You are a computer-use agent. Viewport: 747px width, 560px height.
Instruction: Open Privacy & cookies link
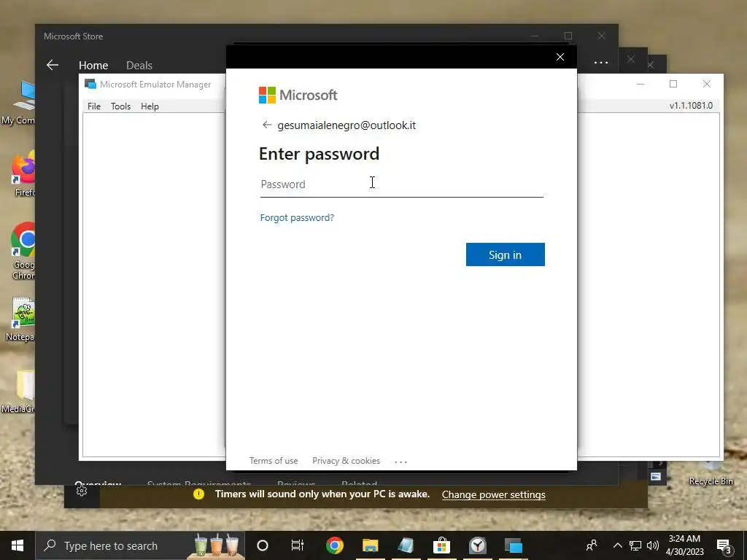tap(346, 461)
